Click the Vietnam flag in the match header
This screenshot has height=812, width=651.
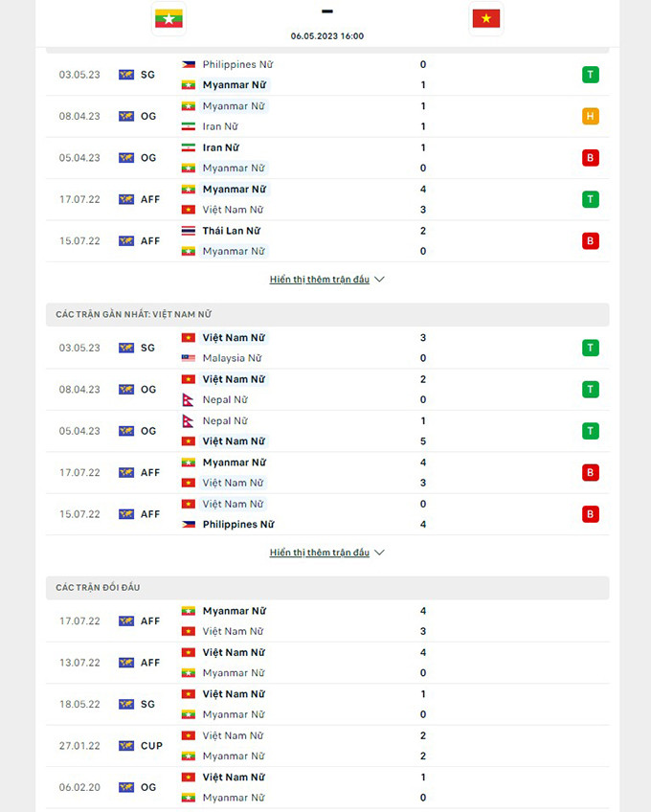(x=486, y=18)
